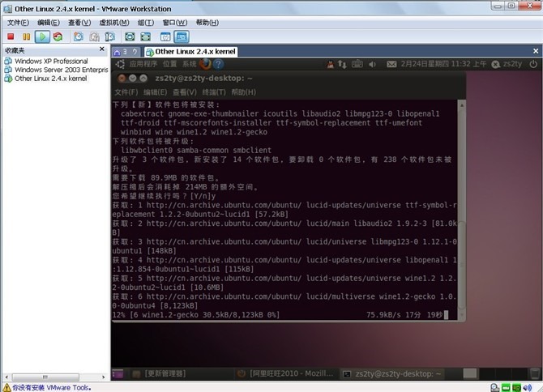Open Ubuntu 位置 places menu
Image resolution: width=543 pixels, height=392 pixels.
(x=169, y=64)
